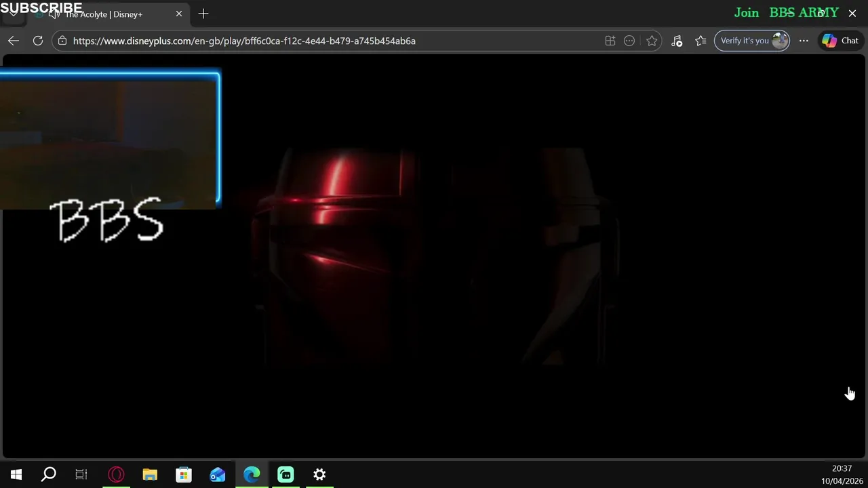Reload the Disney+ page
This screenshot has height=488, width=868.
(38, 41)
